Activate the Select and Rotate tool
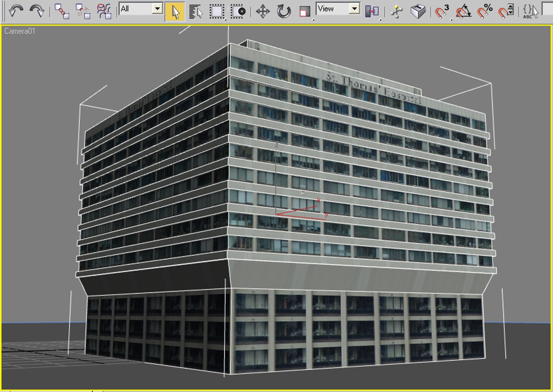 [x=284, y=12]
